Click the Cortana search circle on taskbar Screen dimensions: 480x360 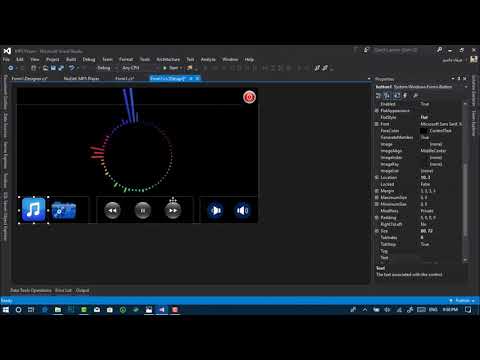pos(18,310)
